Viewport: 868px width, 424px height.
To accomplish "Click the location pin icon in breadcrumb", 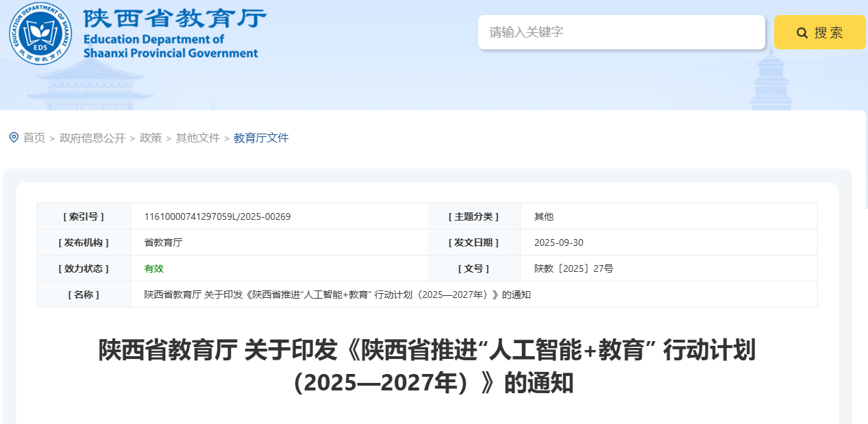I will tap(14, 138).
